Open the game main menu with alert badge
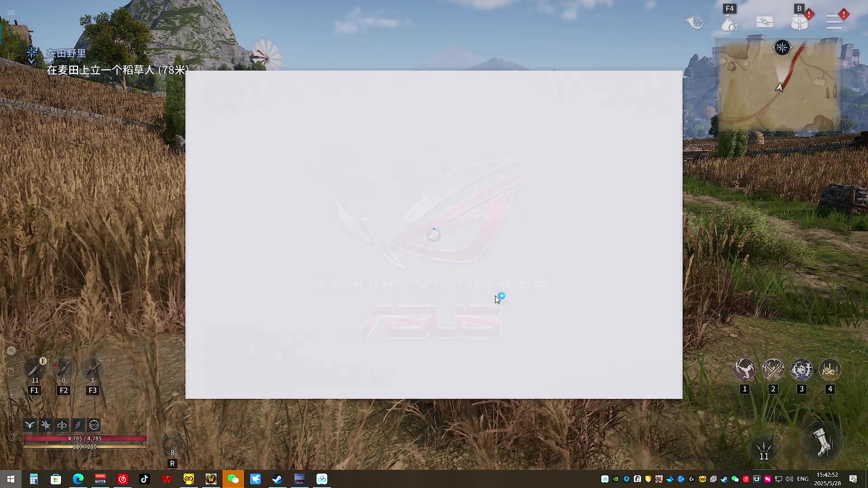This screenshot has width=868, height=488. pos(835,22)
